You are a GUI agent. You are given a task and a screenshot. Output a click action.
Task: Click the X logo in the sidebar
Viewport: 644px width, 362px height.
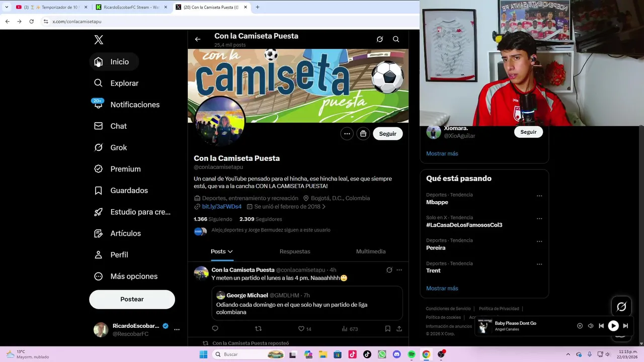click(99, 40)
